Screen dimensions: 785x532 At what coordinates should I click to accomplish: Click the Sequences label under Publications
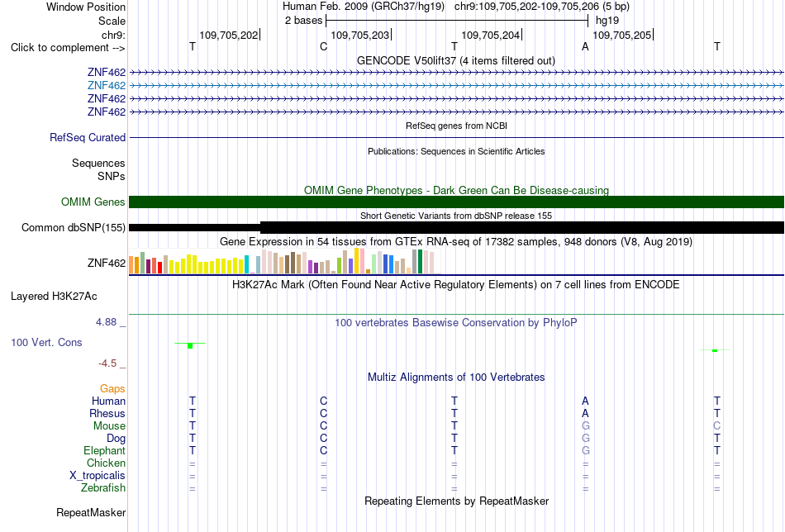[x=98, y=164]
